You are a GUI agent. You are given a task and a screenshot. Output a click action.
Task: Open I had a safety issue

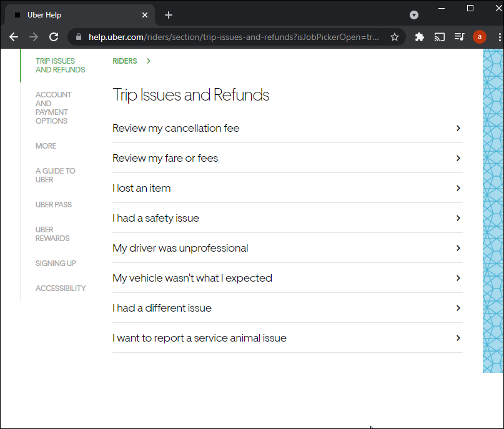click(156, 219)
